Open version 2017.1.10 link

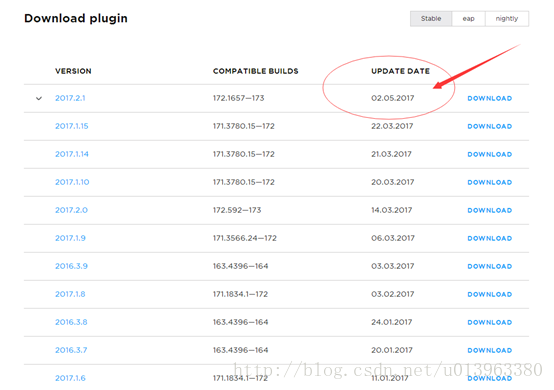click(x=72, y=182)
